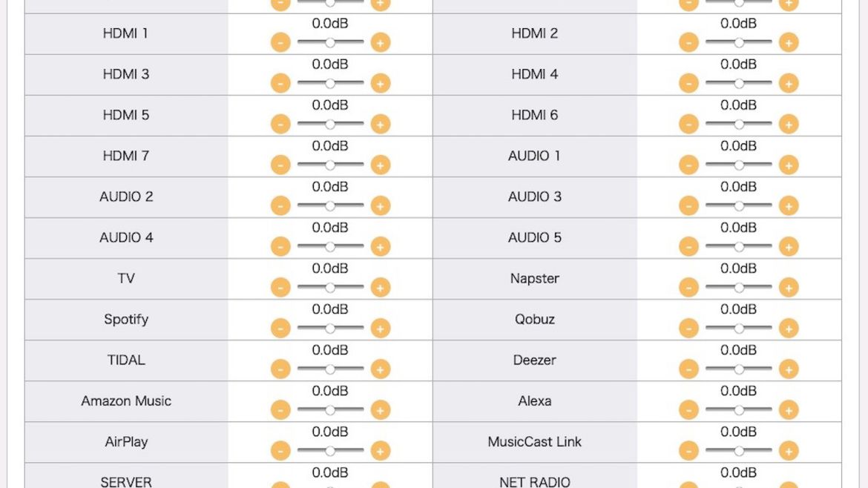This screenshot has width=868, height=488.
Task: Click the Qobuz trim slider track
Action: [x=738, y=328]
